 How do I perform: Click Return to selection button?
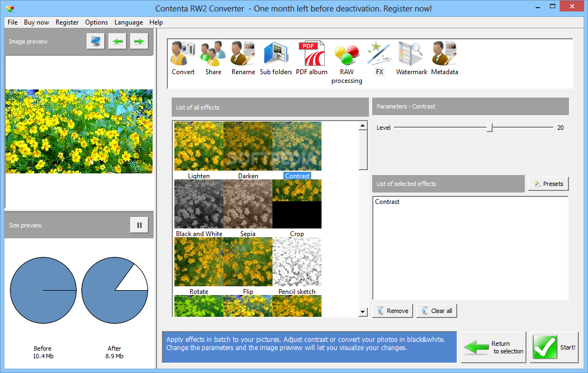(x=494, y=347)
